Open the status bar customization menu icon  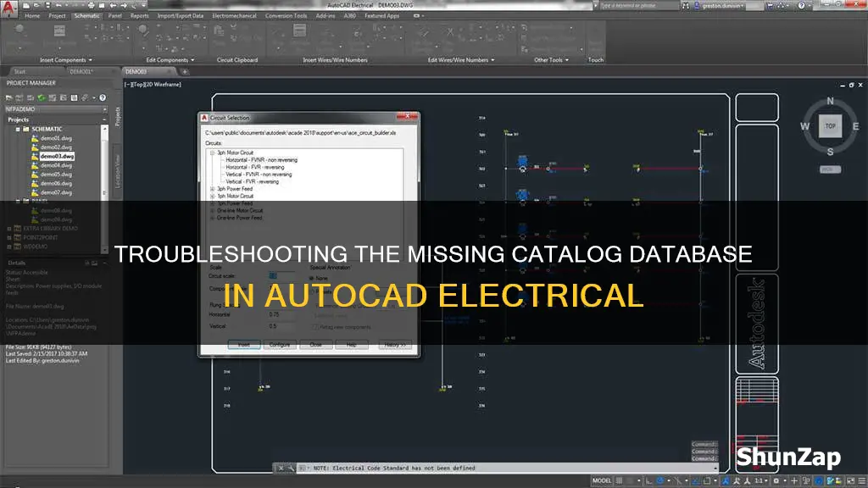861,481
